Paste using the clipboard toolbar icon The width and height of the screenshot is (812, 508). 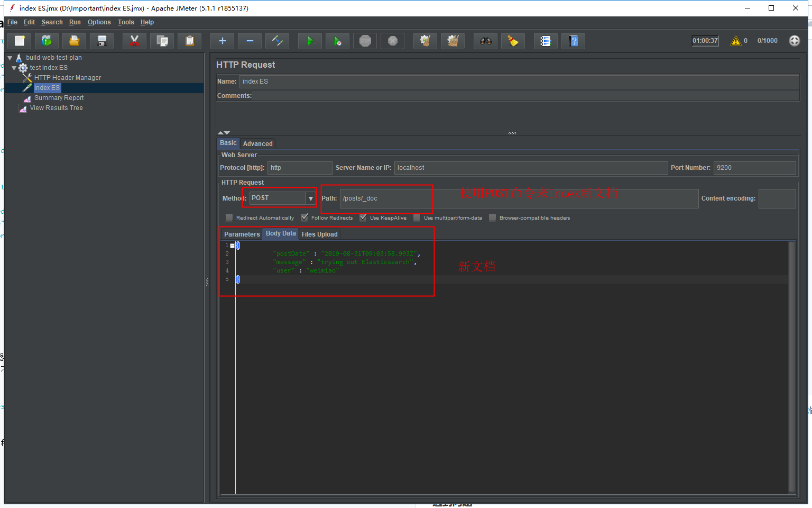click(190, 41)
